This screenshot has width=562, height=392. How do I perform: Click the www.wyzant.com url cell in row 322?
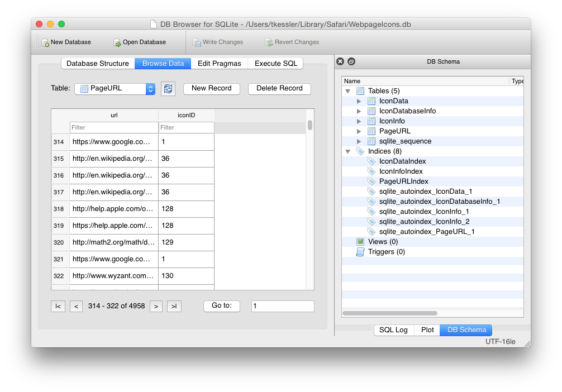coord(114,276)
